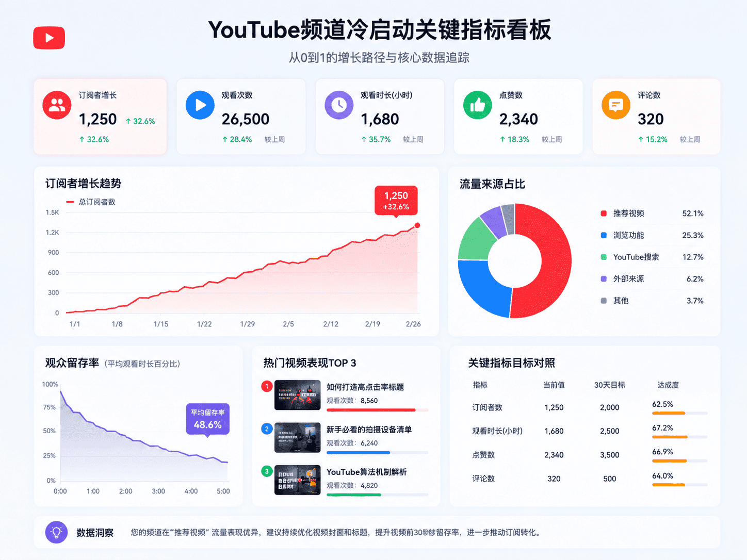Click the 订阅者增长趋势 chart title
The image size is (747, 560).
84,184
